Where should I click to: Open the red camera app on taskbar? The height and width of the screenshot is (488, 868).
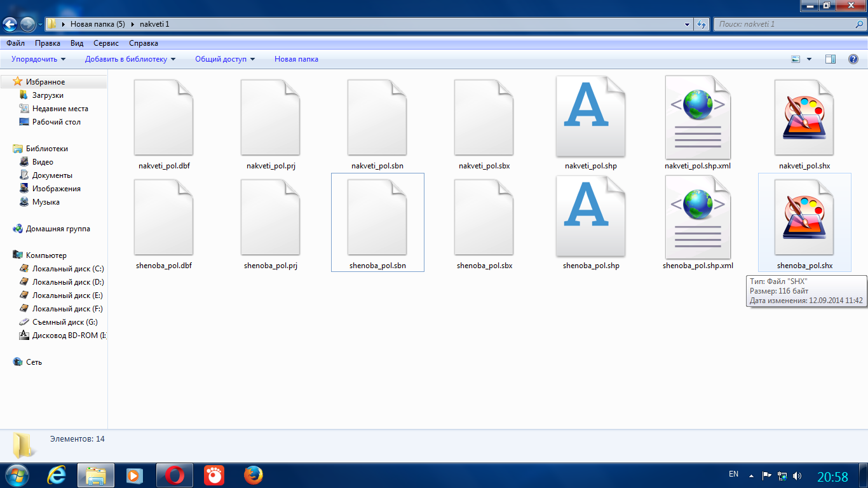point(214,475)
